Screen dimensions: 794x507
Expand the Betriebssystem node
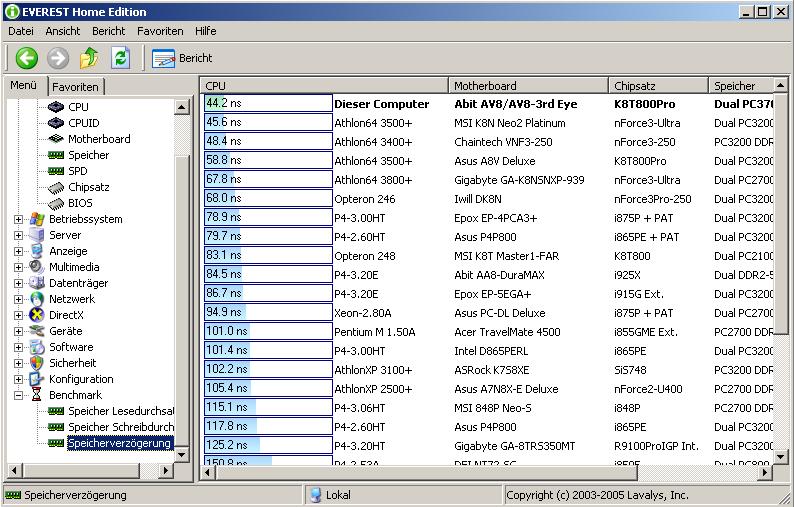(19, 219)
